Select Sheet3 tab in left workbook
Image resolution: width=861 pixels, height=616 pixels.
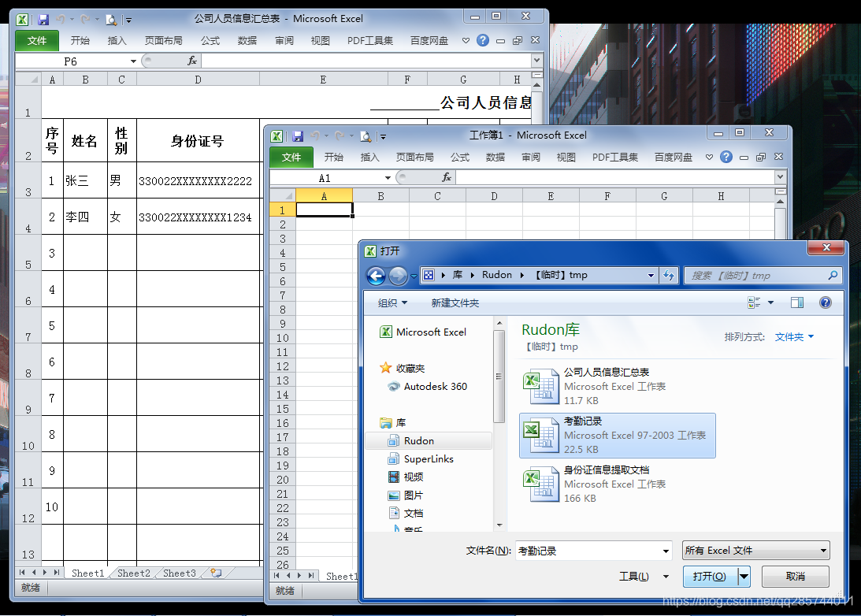pos(179,573)
